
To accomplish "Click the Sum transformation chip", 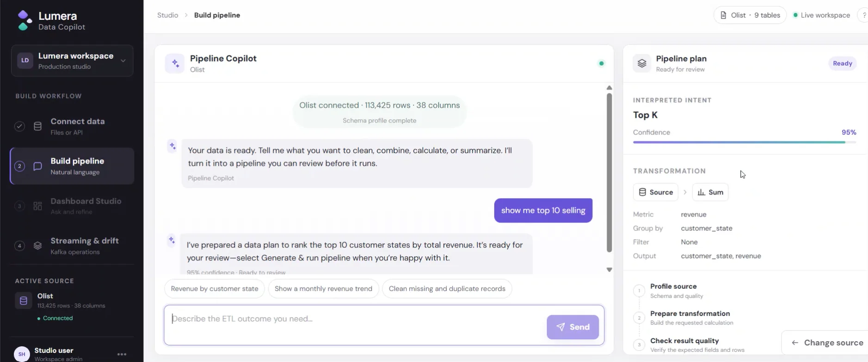I will click(710, 192).
